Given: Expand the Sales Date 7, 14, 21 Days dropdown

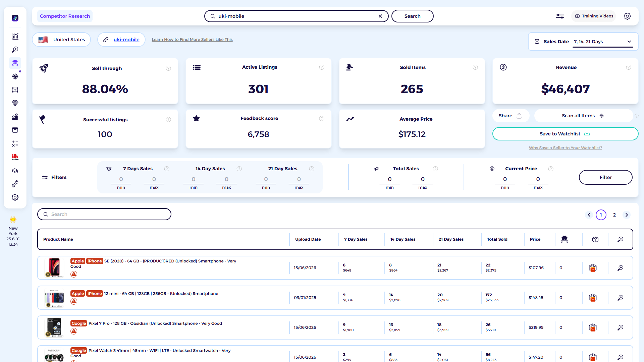Looking at the screenshot, I should click(603, 42).
